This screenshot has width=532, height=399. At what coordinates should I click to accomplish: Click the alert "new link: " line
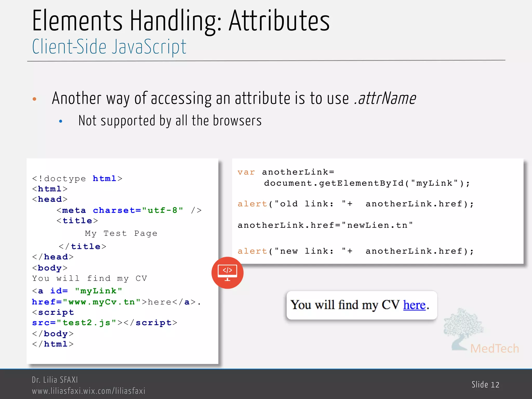coord(356,251)
